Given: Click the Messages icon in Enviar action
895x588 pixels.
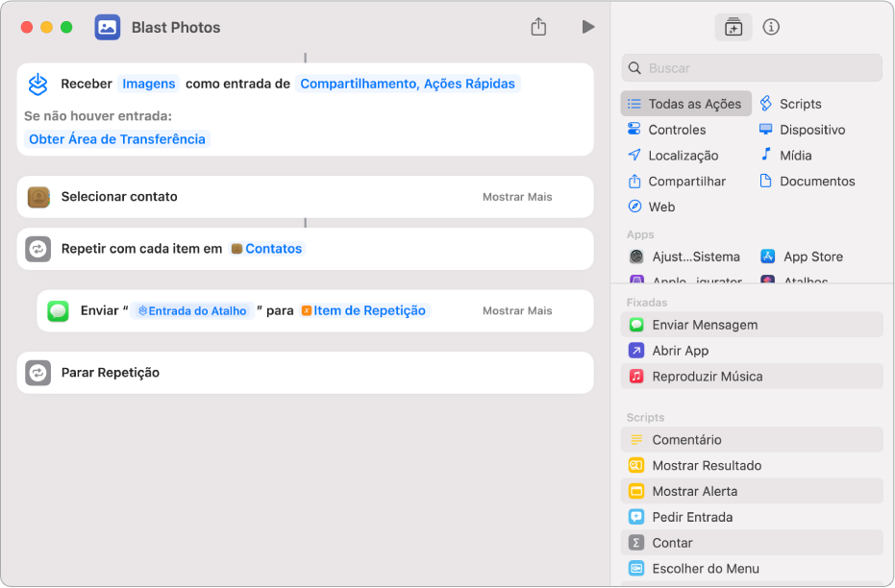Looking at the screenshot, I should pos(59,310).
